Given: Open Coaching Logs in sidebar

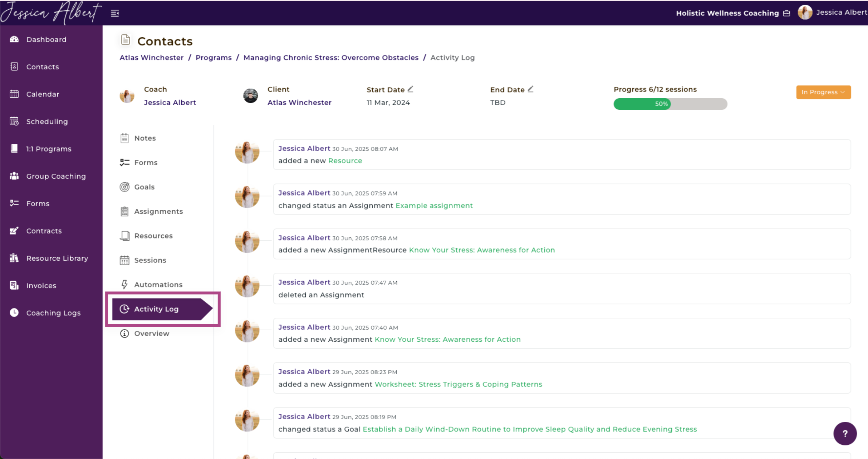Looking at the screenshot, I should [53, 313].
